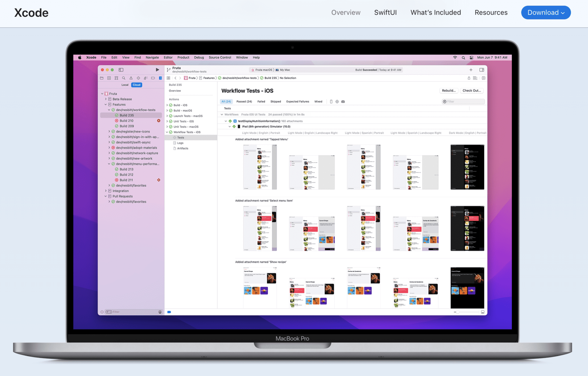Click the camera screenshot filter icon

343,101
